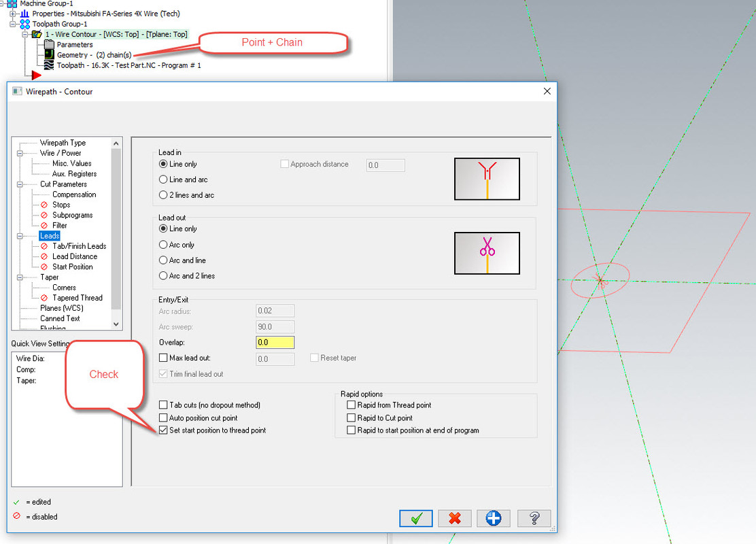Click the Properties machine icon
Viewport: 756px width, 544px height.
click(25, 14)
